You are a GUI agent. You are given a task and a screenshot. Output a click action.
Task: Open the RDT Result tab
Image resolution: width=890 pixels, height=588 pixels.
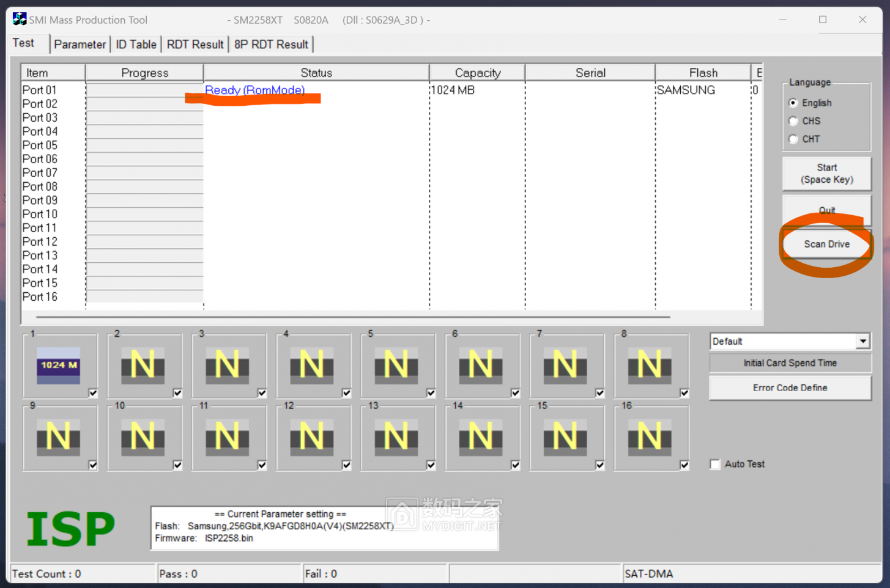click(x=195, y=45)
